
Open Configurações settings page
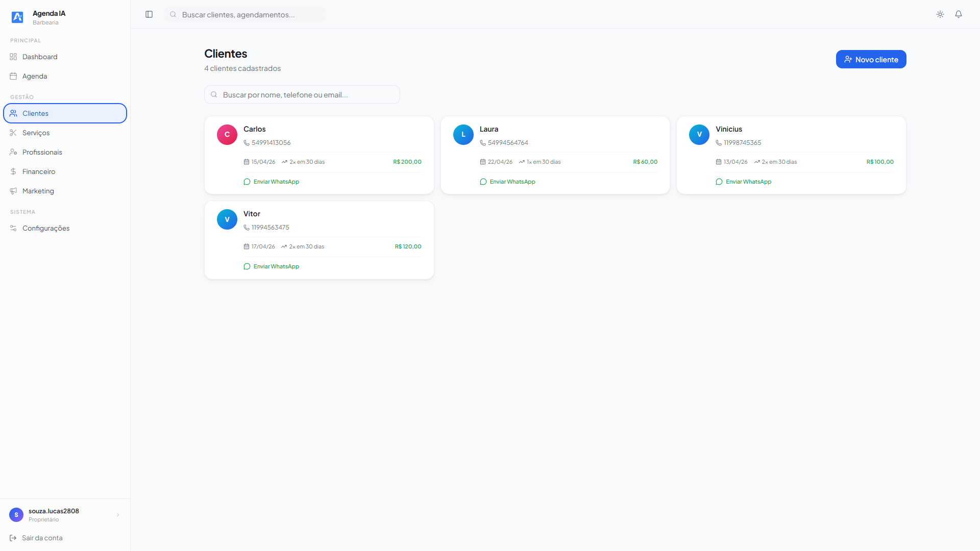65,228
